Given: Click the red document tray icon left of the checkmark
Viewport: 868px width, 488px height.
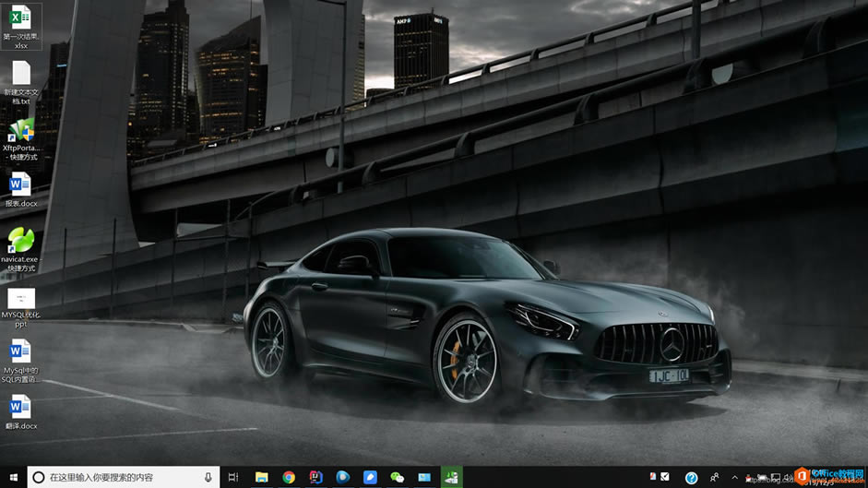Looking at the screenshot, I should (x=653, y=476).
